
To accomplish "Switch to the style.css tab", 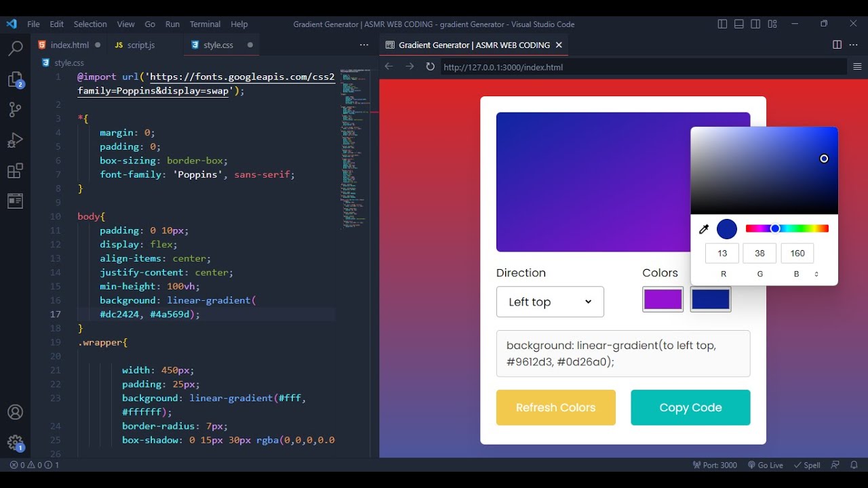I will 218,45.
